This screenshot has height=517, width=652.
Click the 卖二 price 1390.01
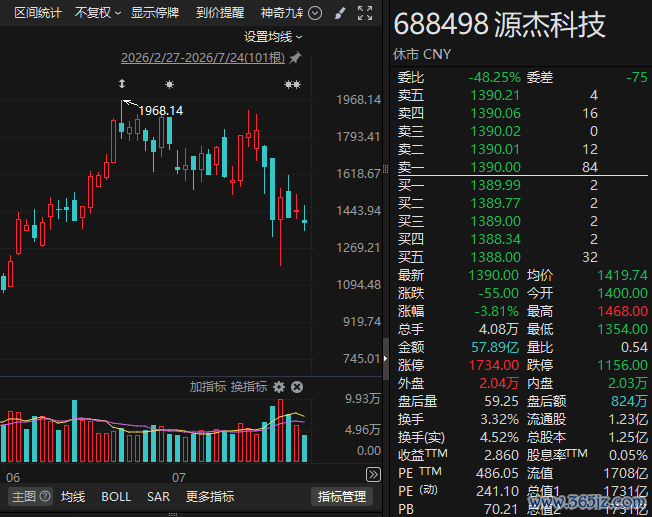[x=495, y=149]
